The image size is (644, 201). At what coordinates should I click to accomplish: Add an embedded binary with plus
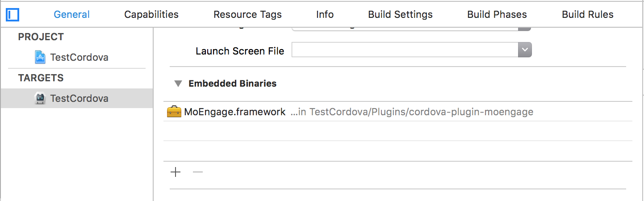click(x=176, y=172)
